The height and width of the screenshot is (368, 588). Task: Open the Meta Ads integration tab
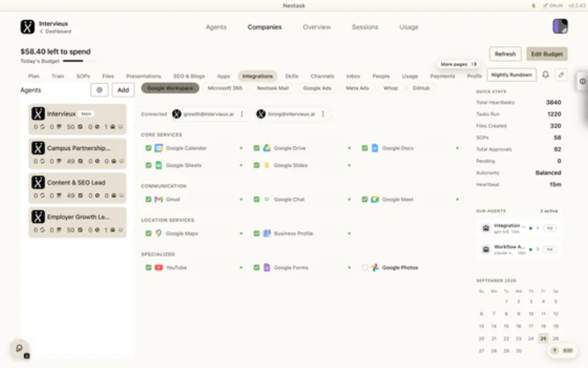pos(357,88)
